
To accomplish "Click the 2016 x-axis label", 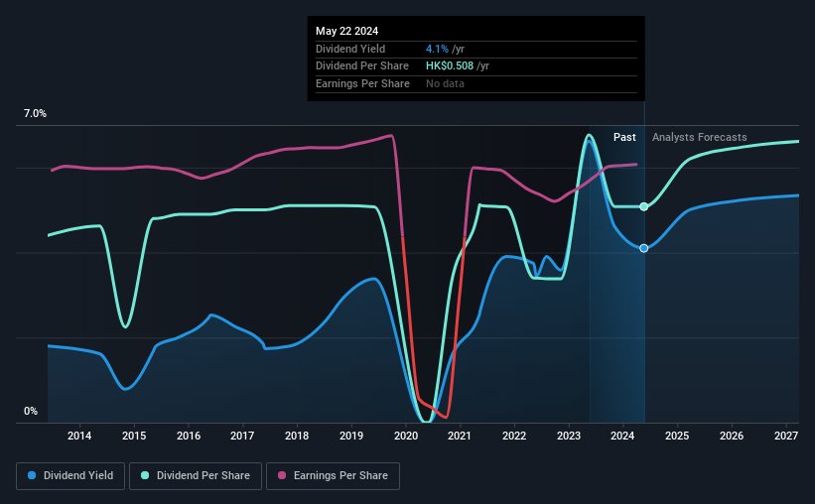I will pyautogui.click(x=189, y=436).
